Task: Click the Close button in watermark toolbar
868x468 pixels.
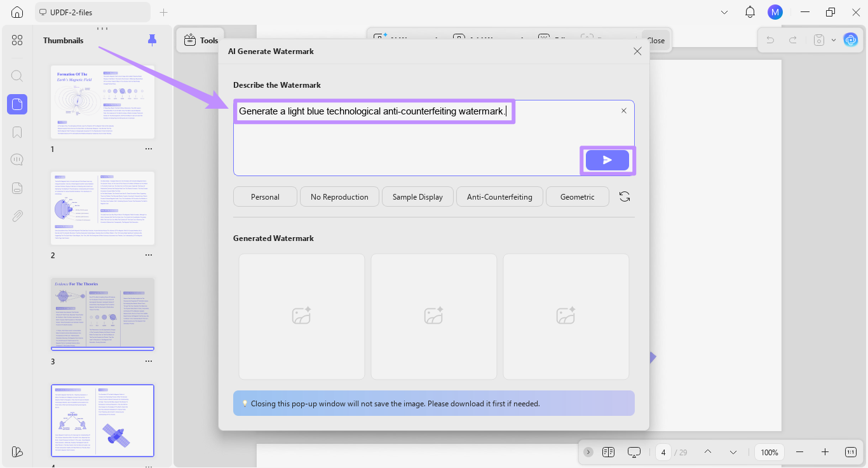Action: pyautogui.click(x=656, y=40)
